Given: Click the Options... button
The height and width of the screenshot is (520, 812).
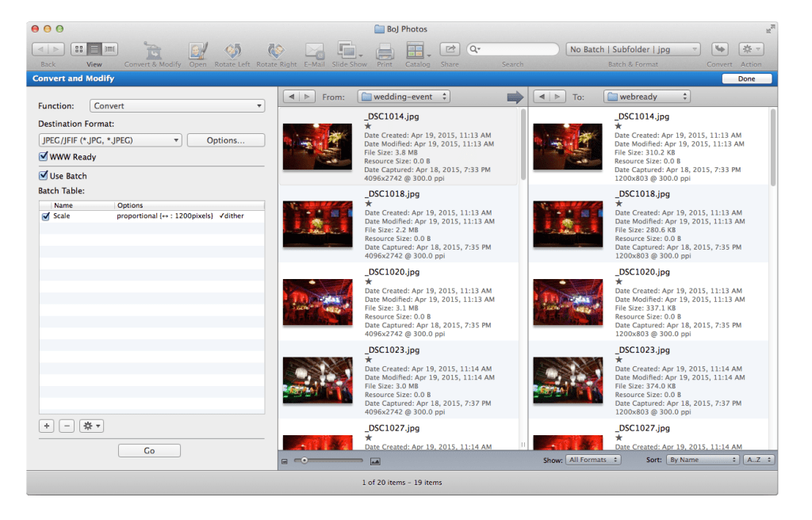Looking at the screenshot, I should point(225,140).
